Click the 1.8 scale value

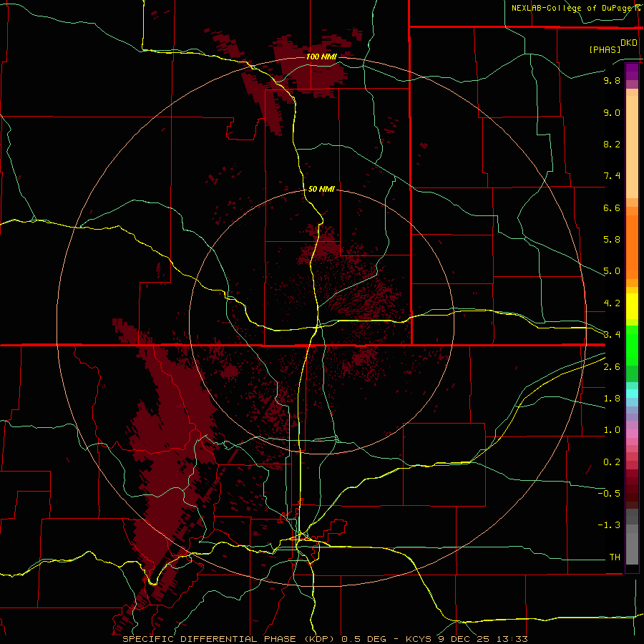coord(612,399)
